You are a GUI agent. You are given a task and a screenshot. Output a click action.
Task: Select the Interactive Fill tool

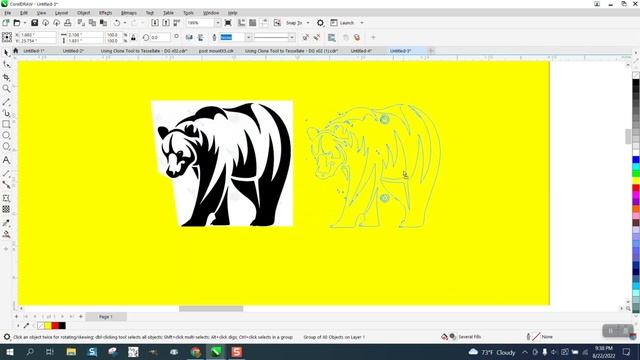click(6, 234)
